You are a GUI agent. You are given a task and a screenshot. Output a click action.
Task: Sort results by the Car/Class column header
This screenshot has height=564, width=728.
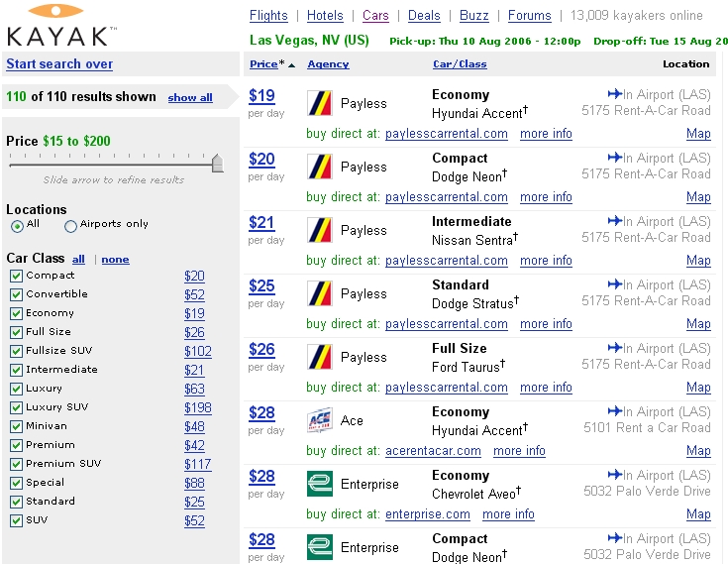tap(460, 64)
